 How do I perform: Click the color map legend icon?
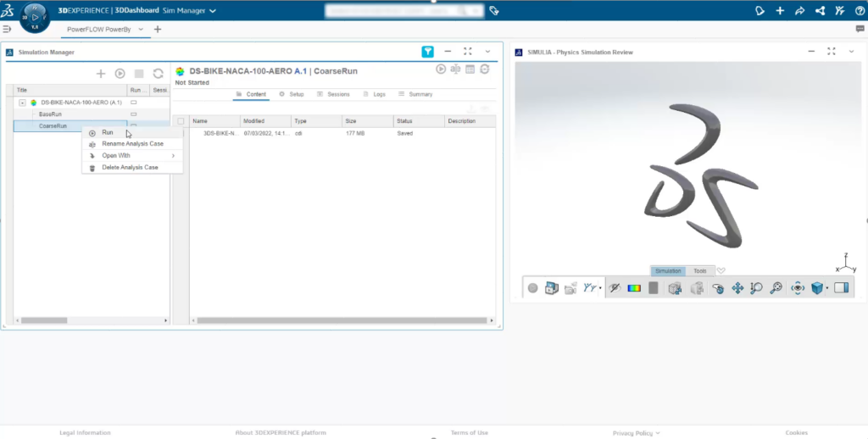pos(634,288)
